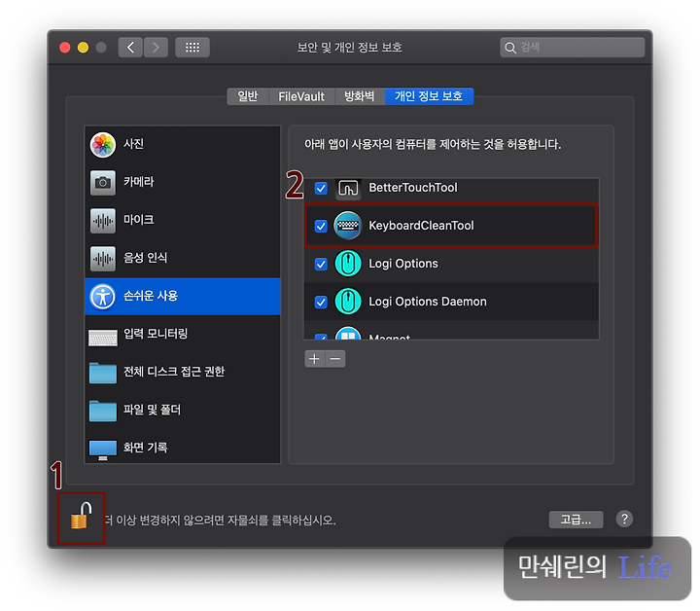Click the Logi Options app name

pos(403,264)
